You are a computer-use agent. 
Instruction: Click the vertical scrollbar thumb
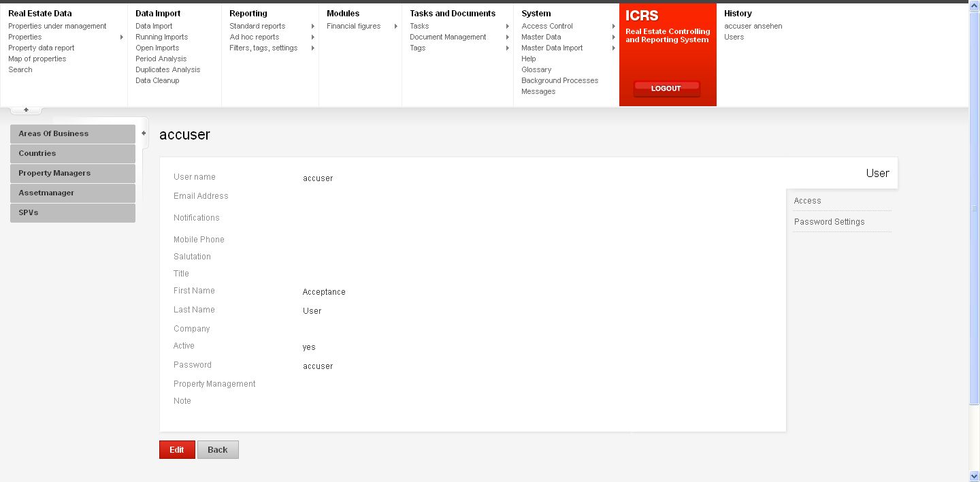point(974,209)
